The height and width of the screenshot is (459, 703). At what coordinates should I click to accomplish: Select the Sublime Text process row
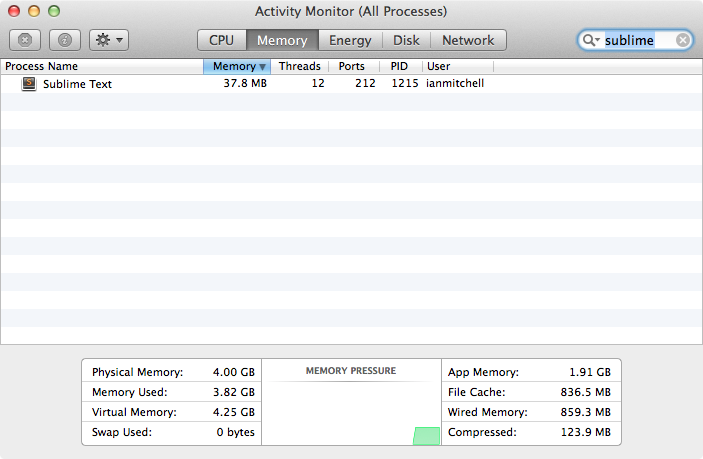tap(300, 84)
